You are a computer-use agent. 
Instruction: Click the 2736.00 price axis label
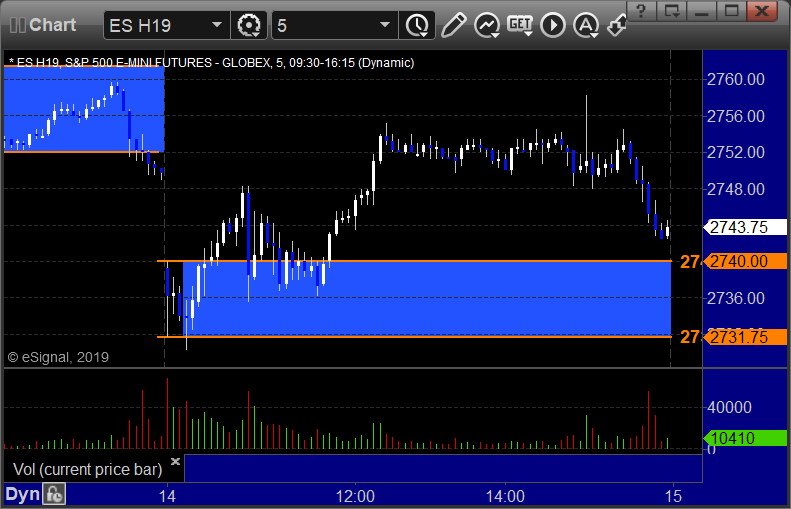point(736,298)
